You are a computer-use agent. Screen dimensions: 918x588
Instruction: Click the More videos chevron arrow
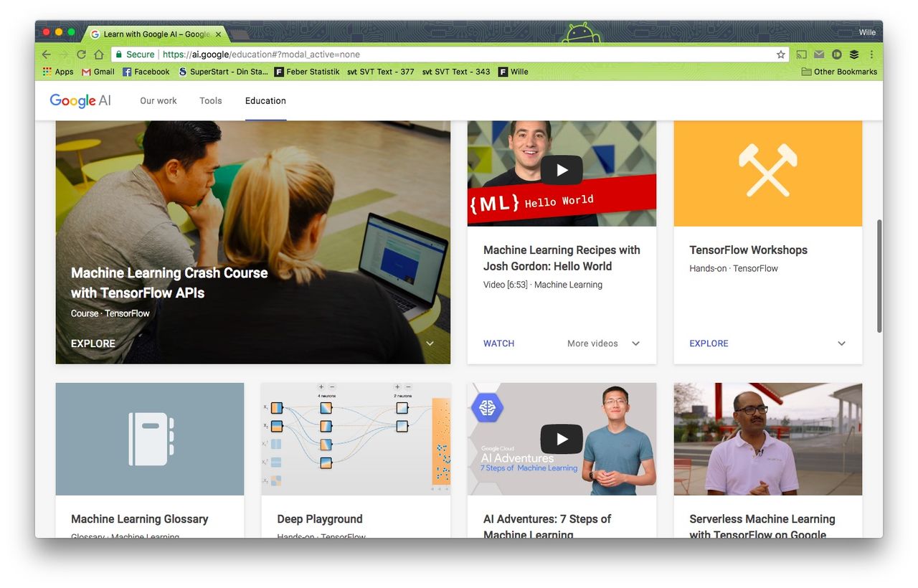pyautogui.click(x=635, y=343)
